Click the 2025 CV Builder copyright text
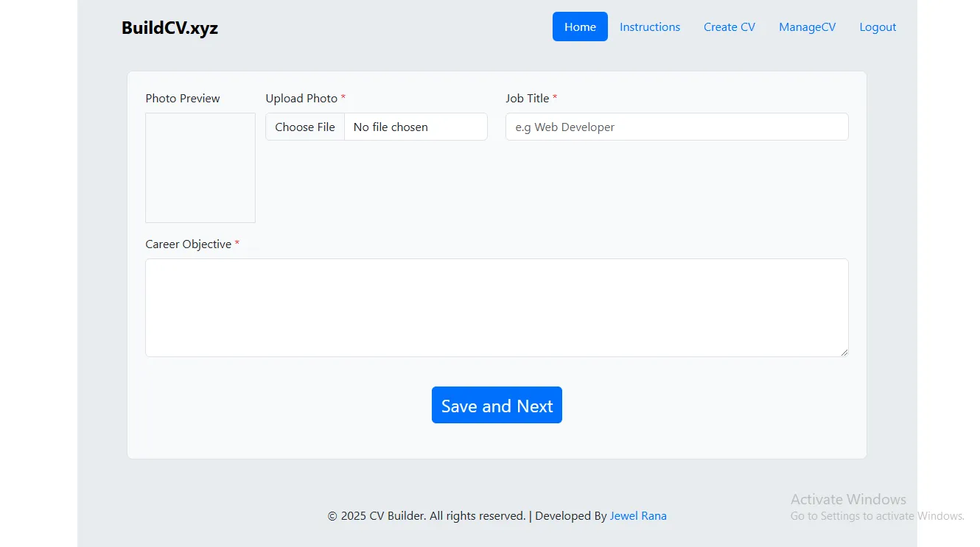 tap(427, 516)
